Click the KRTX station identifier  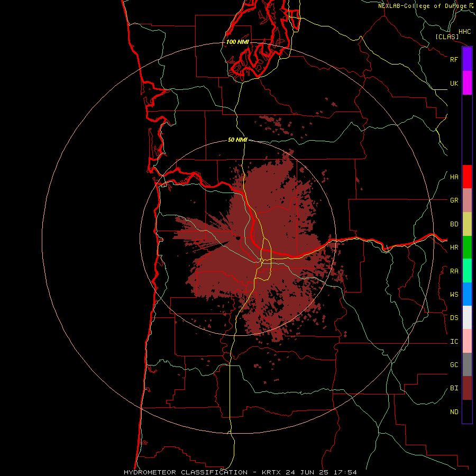click(271, 472)
